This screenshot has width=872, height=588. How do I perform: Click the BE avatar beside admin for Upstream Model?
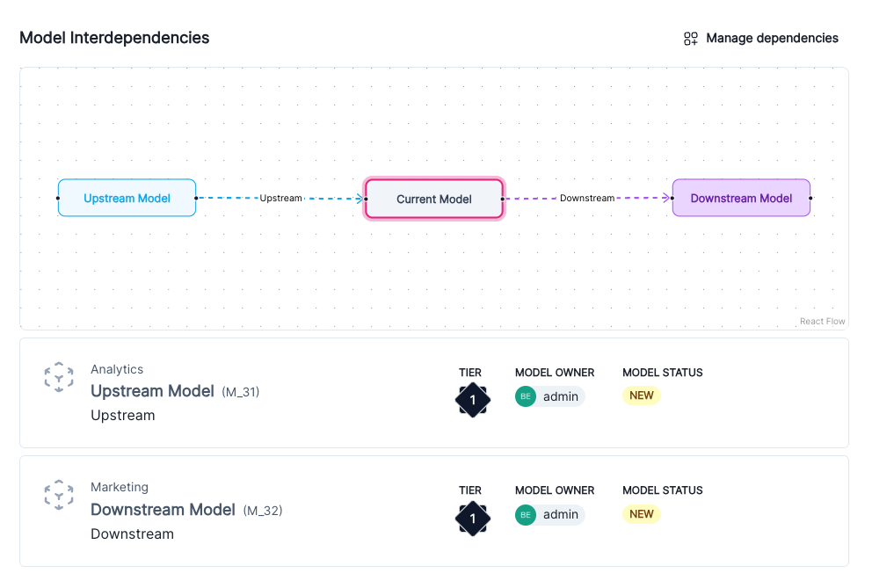pyautogui.click(x=525, y=396)
